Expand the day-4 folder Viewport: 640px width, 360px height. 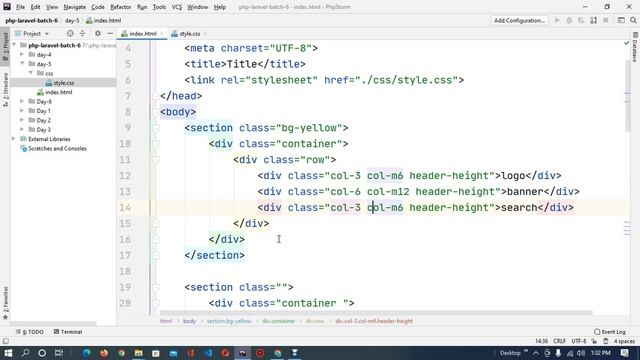22,54
